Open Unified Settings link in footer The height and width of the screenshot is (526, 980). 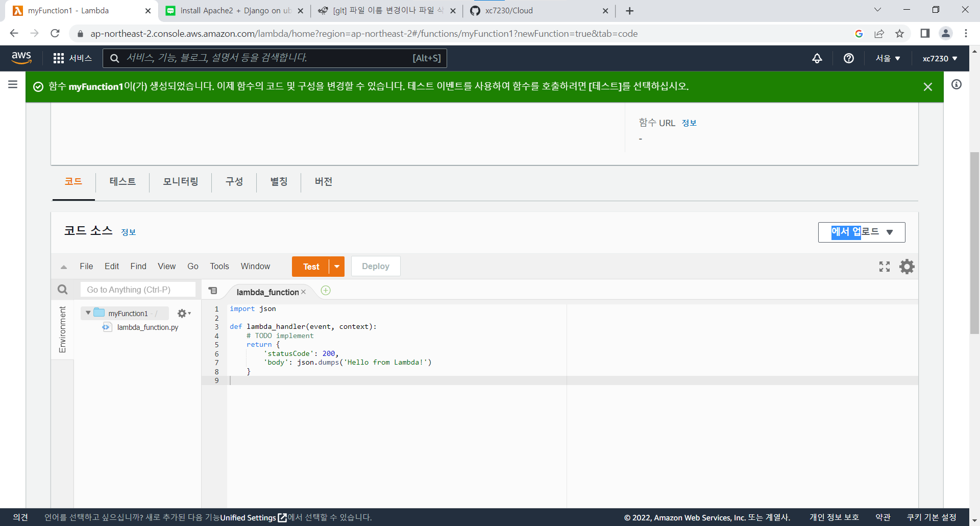[253, 518]
